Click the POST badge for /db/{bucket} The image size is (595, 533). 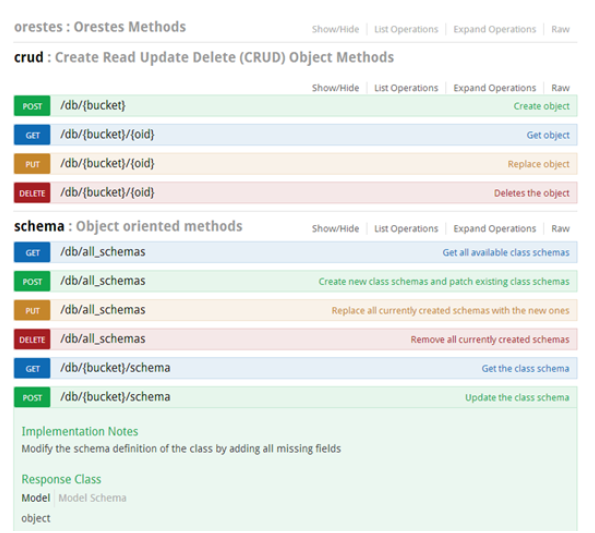[32, 106]
